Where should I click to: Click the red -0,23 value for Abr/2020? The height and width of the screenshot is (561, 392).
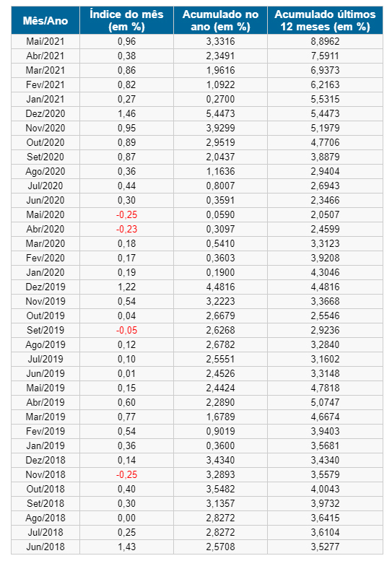[x=126, y=229]
